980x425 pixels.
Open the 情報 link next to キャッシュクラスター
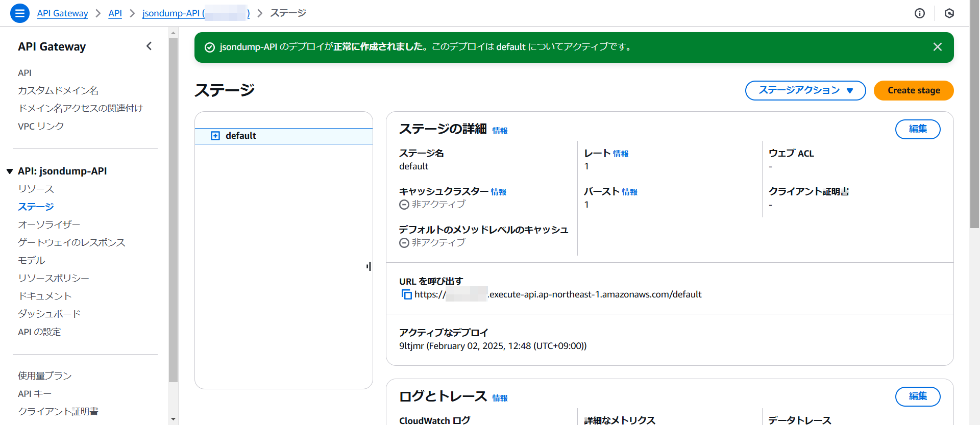pyautogui.click(x=498, y=192)
